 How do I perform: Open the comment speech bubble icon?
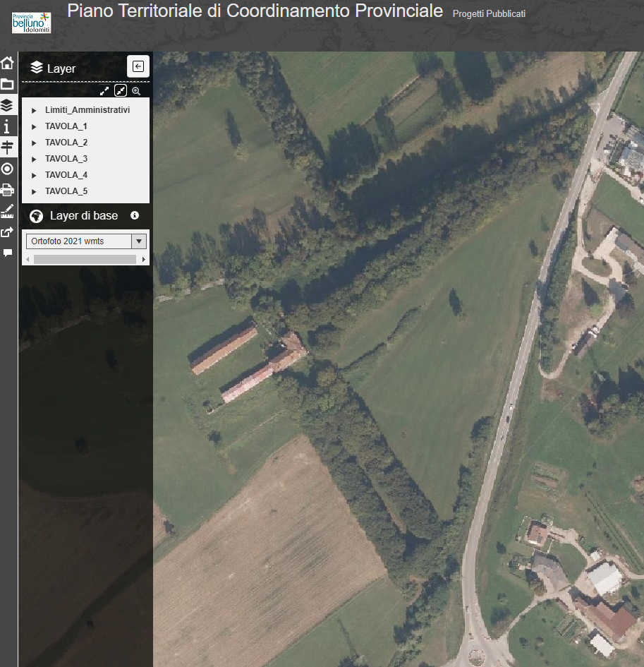pyautogui.click(x=8, y=253)
